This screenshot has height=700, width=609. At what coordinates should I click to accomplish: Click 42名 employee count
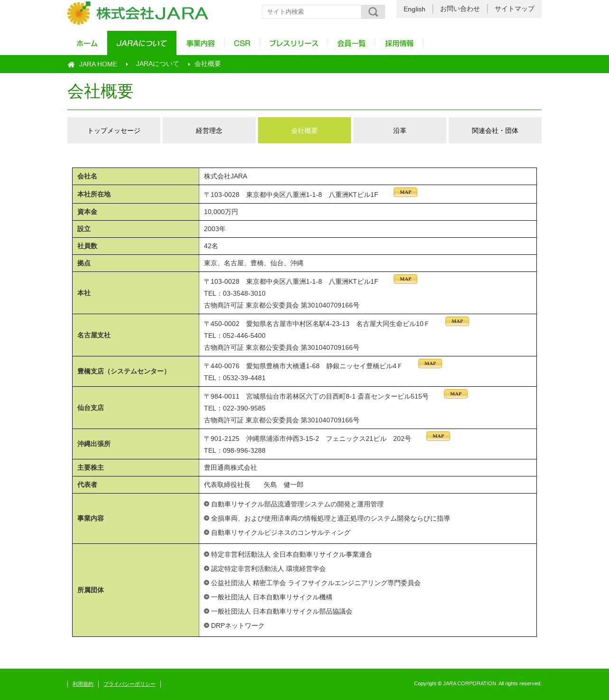click(211, 246)
